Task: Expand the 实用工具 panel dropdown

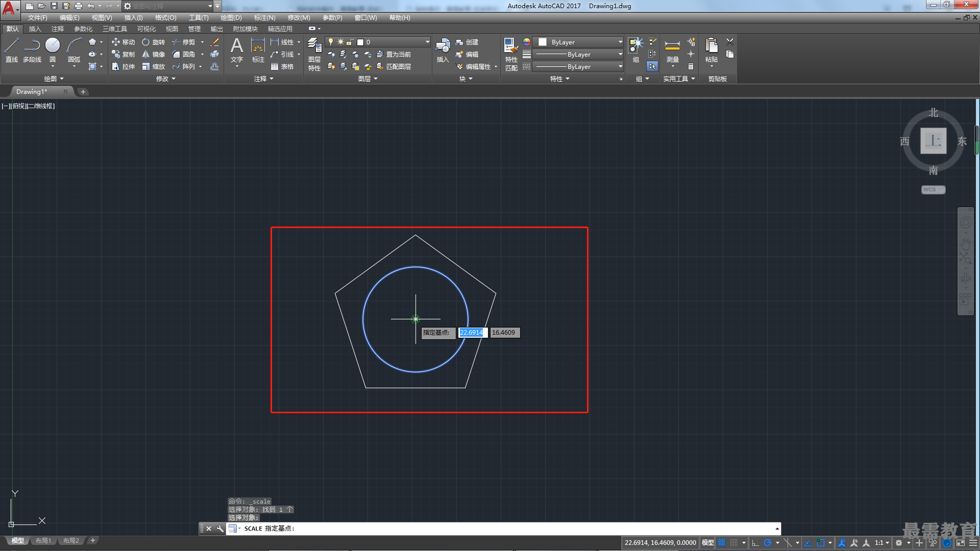Action: tap(679, 79)
